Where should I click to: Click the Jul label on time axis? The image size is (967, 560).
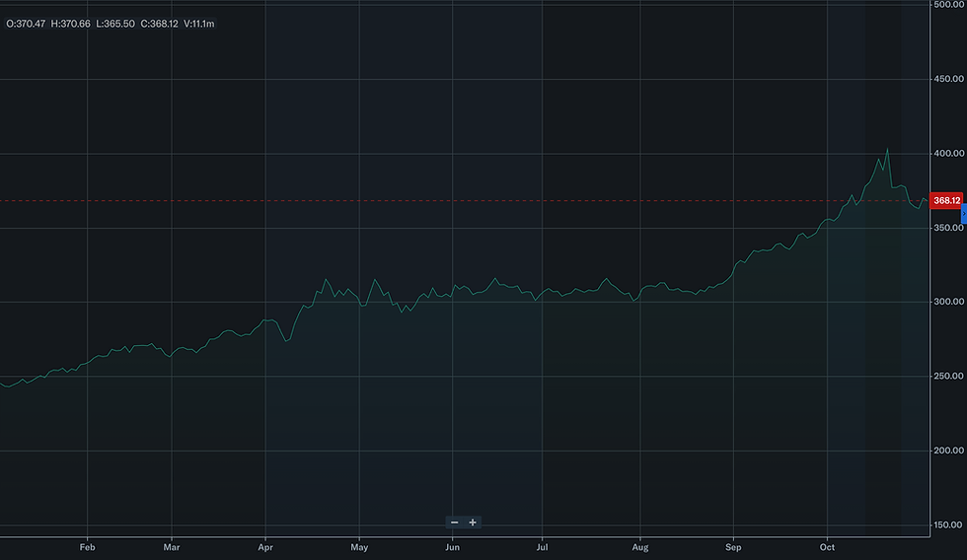click(x=542, y=547)
